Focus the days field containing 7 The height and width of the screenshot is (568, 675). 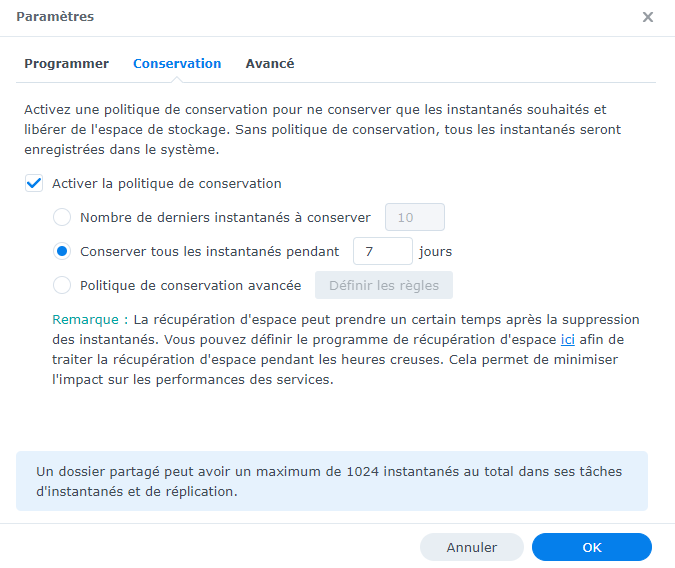[382, 251]
